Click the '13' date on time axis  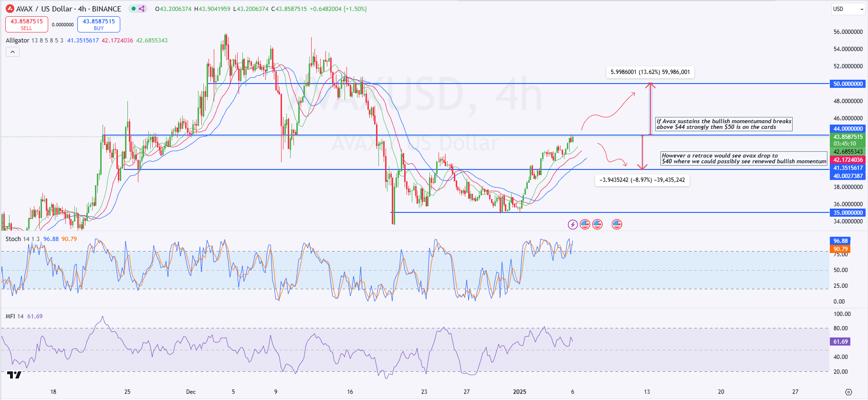[647, 392]
